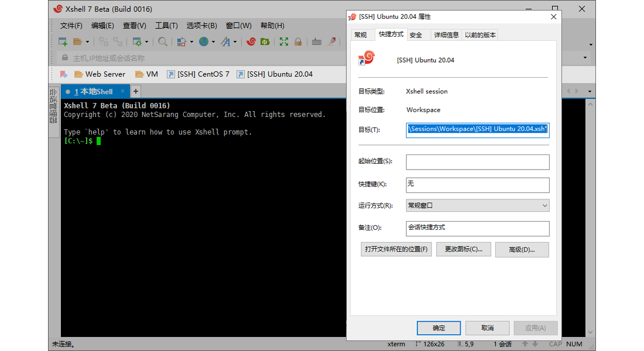This screenshot has width=644, height=351.
Task: Click the 126x26 terminal size in status bar
Action: pyautogui.click(x=430, y=344)
